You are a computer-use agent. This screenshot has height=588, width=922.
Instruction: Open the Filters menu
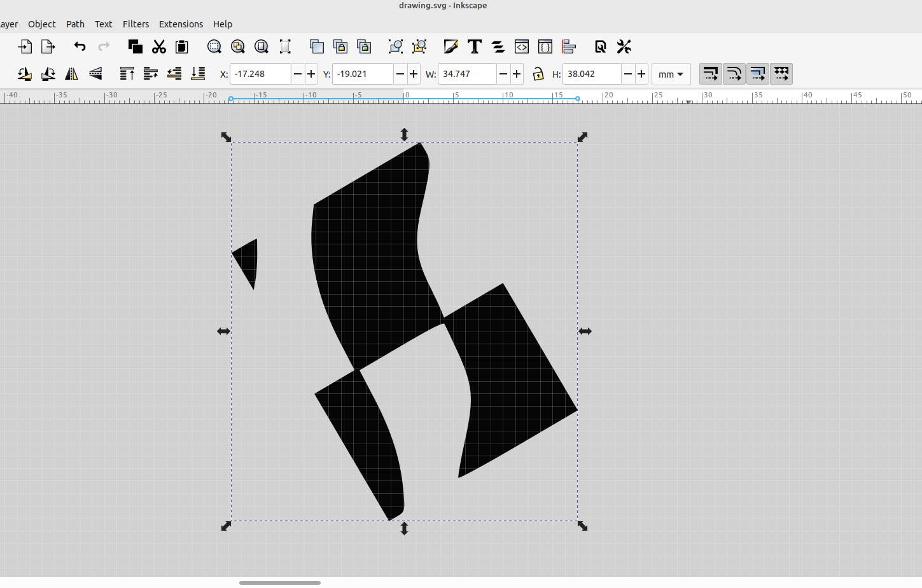pyautogui.click(x=136, y=24)
